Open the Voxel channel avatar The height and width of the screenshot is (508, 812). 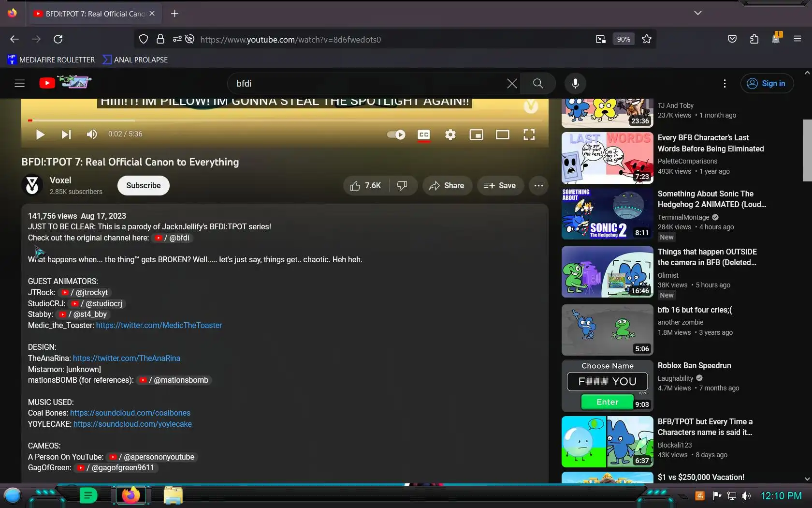[32, 185]
